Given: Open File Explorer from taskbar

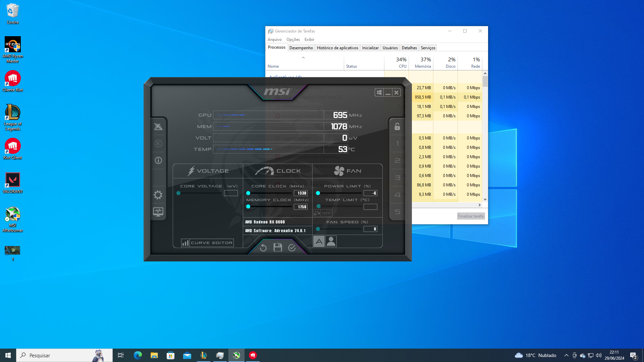Looking at the screenshot, I should (154, 355).
